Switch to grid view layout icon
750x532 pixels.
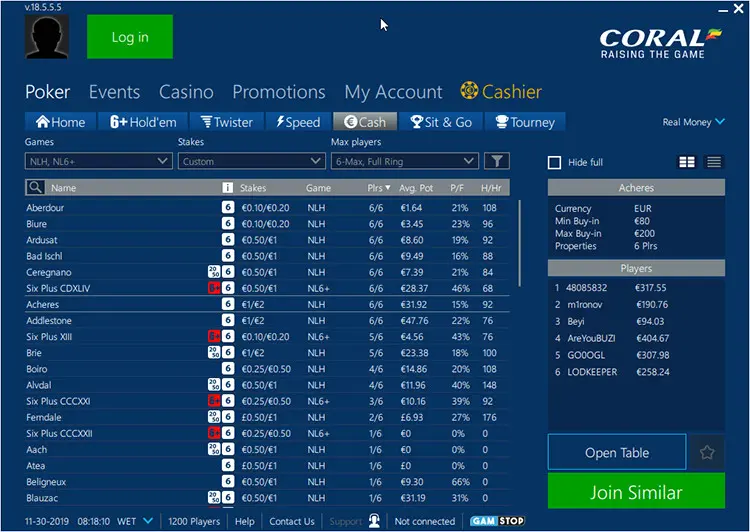coord(687,162)
